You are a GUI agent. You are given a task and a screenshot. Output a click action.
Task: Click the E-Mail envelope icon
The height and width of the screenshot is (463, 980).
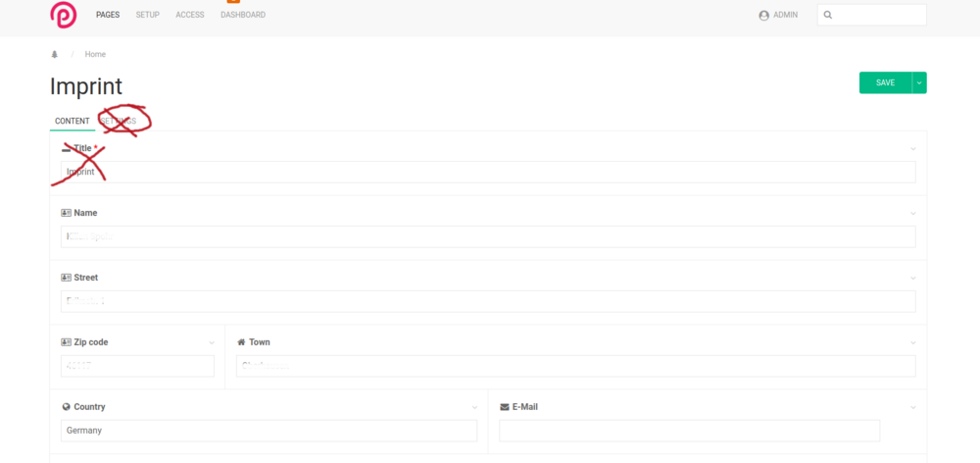[x=505, y=407]
